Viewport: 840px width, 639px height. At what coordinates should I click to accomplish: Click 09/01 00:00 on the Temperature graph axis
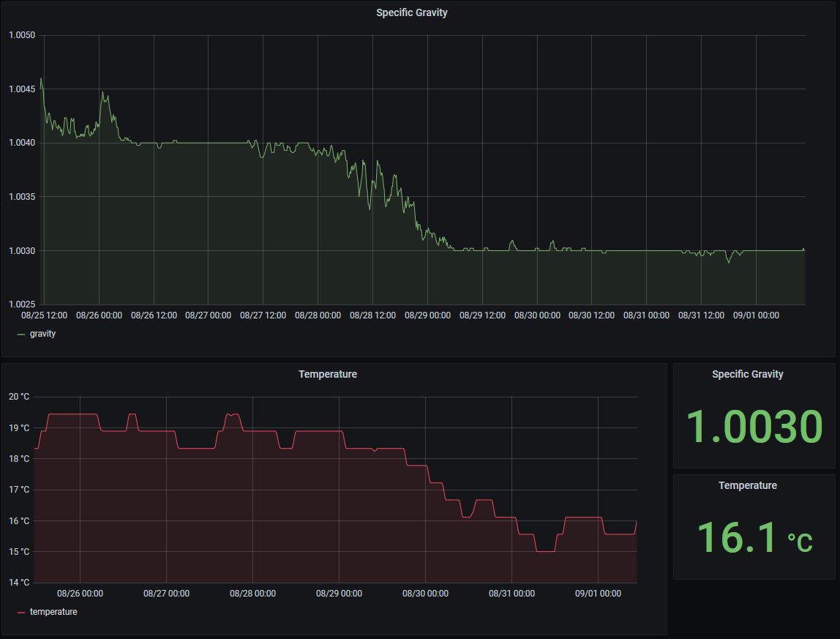click(598, 594)
